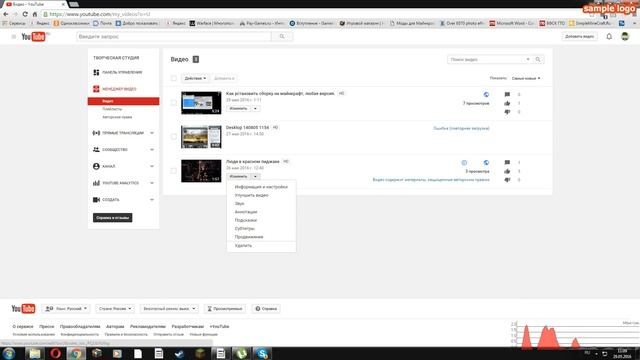The width and height of the screenshot is (640, 360).
Task: Click the thumbs-up icon of third video
Action: 507,171
